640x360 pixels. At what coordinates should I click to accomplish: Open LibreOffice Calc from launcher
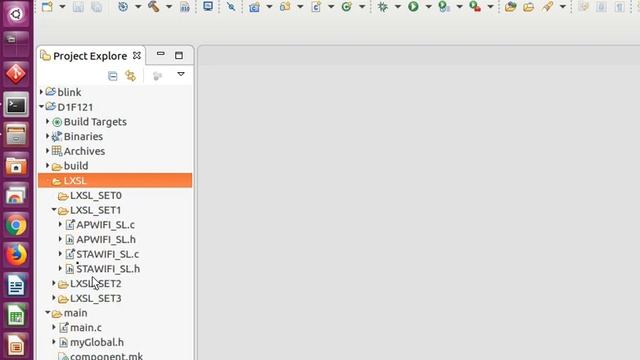point(16,315)
